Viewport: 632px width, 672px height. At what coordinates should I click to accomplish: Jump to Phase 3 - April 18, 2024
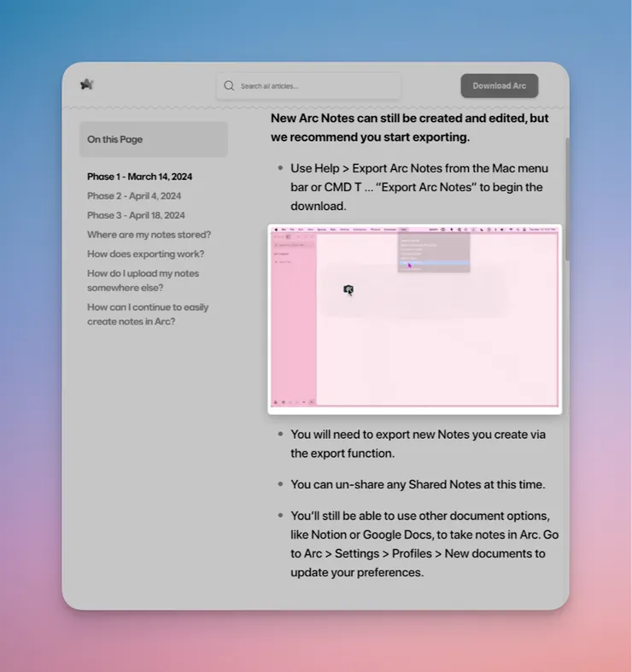[x=136, y=215]
